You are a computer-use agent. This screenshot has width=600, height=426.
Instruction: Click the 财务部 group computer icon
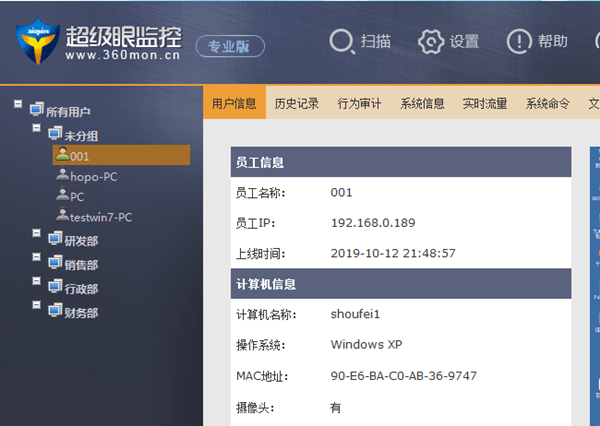[x=55, y=310]
